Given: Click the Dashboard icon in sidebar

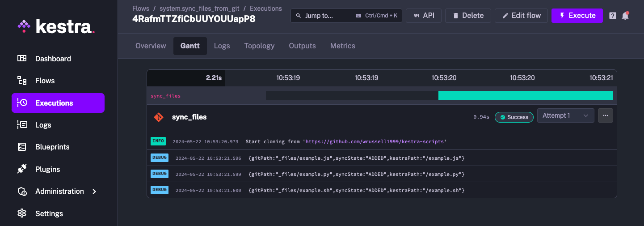Looking at the screenshot, I should tap(22, 59).
